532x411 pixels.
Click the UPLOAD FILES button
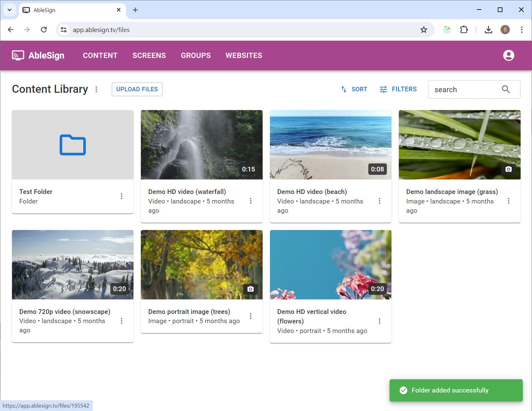coord(137,89)
